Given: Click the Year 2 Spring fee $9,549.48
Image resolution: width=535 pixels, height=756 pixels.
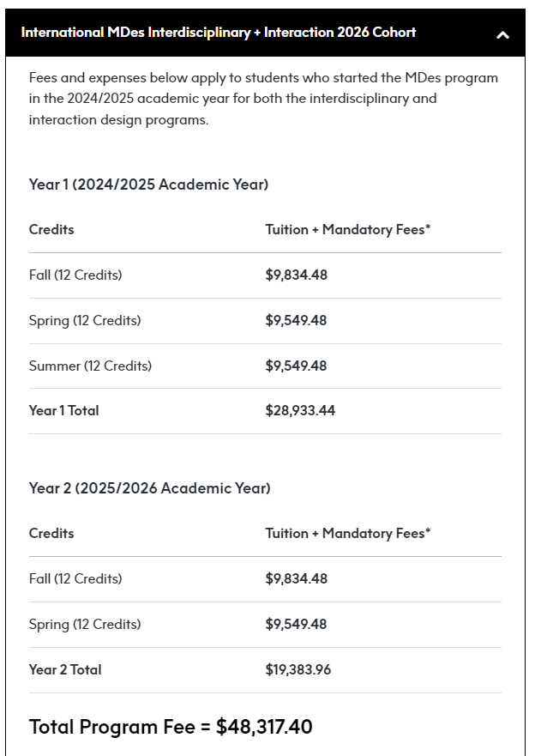Looking at the screenshot, I should 296,625.
